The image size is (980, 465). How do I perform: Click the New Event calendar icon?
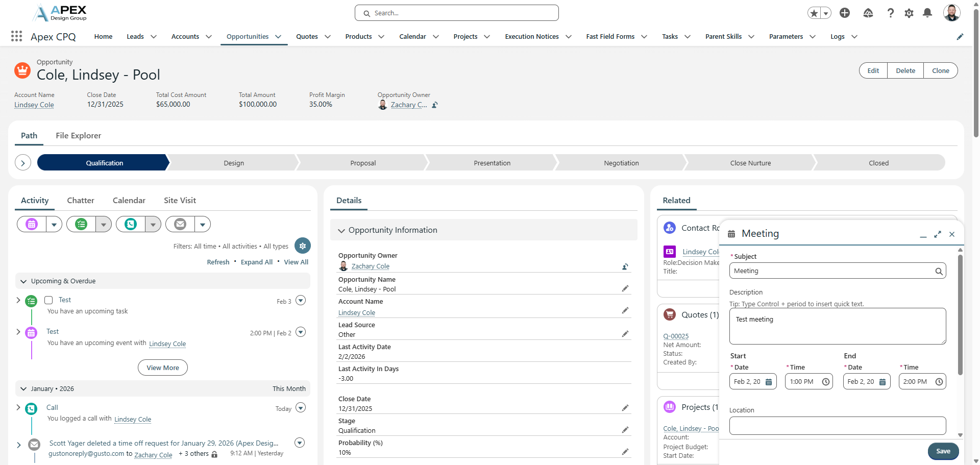point(32,224)
